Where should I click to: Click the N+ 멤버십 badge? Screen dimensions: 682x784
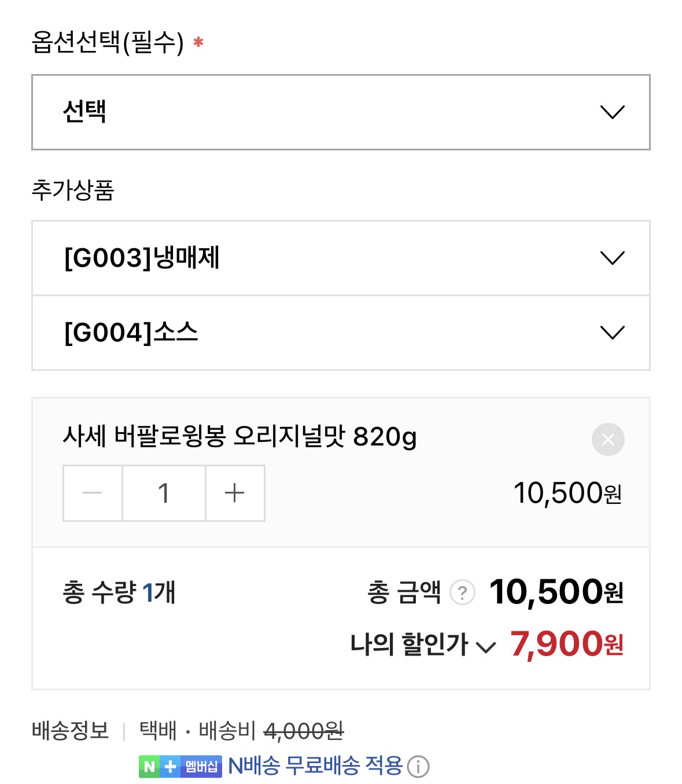180,767
